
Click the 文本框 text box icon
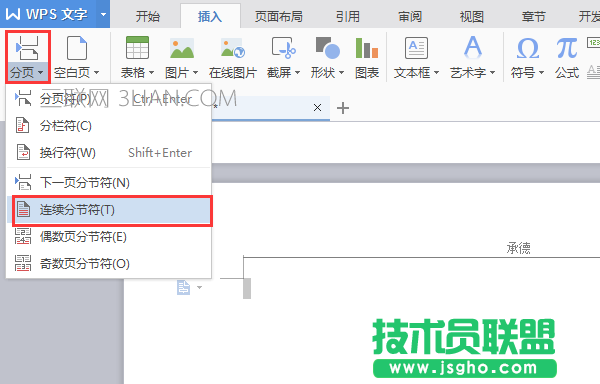tap(416, 48)
